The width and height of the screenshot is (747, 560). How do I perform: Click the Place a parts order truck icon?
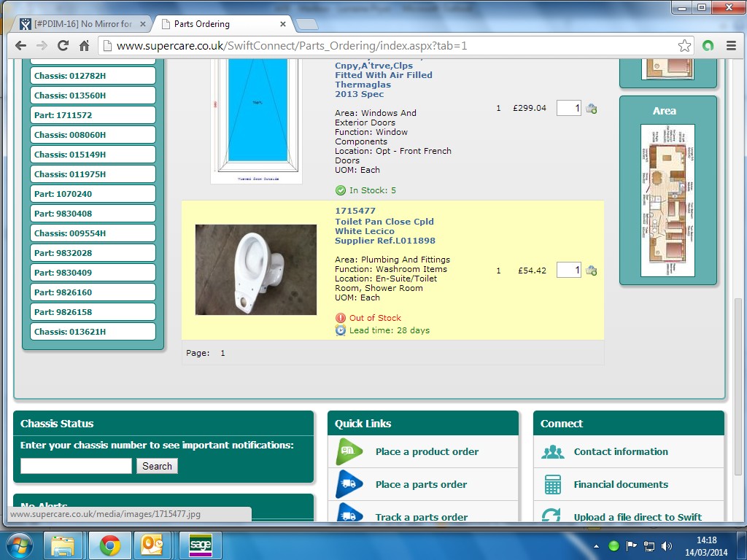pos(349,485)
